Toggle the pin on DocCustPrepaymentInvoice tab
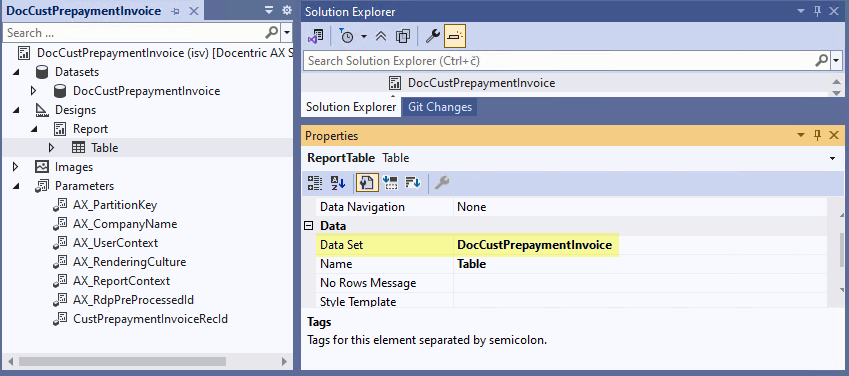 tap(175, 11)
